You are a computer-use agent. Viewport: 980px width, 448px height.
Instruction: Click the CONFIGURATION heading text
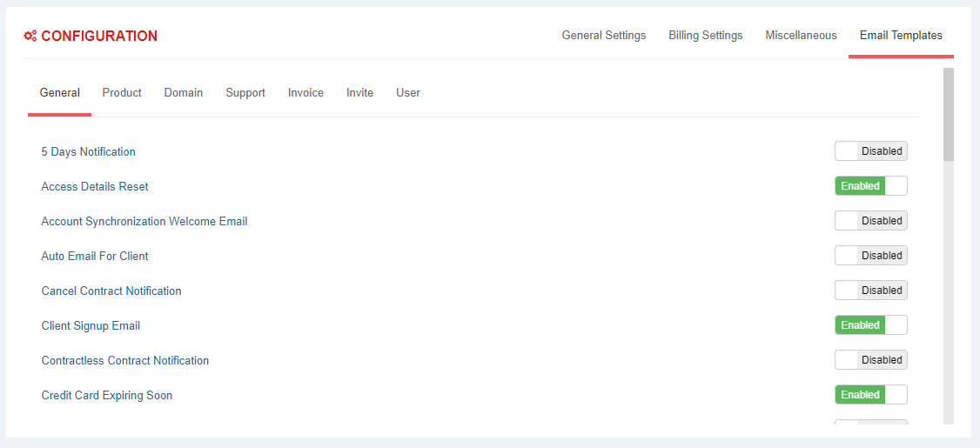coord(99,37)
